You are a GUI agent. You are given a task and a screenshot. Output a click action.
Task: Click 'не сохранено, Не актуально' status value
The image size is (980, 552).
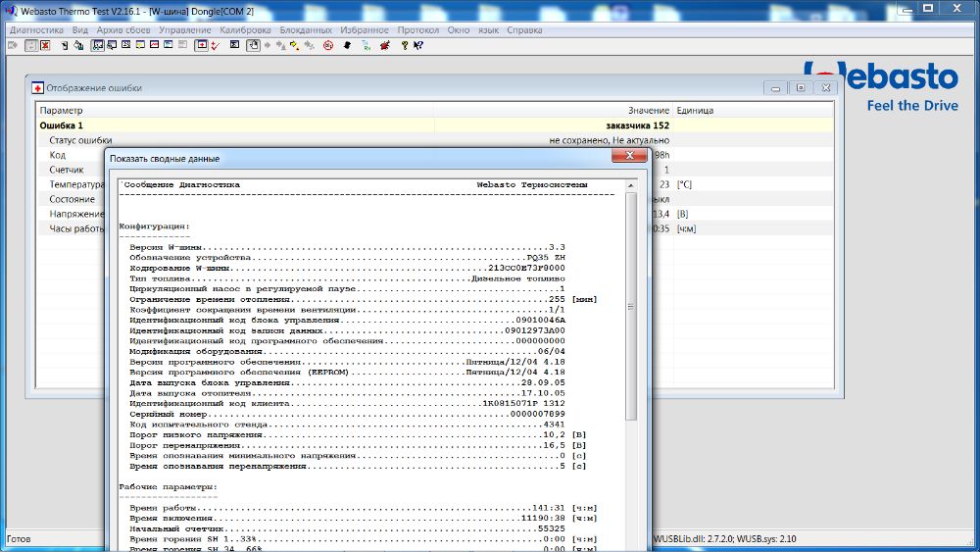point(610,140)
